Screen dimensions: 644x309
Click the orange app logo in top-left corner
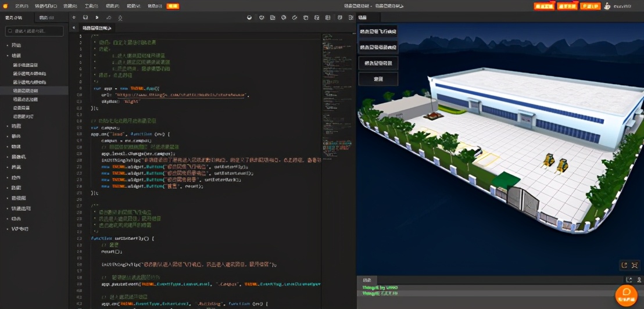click(5, 6)
